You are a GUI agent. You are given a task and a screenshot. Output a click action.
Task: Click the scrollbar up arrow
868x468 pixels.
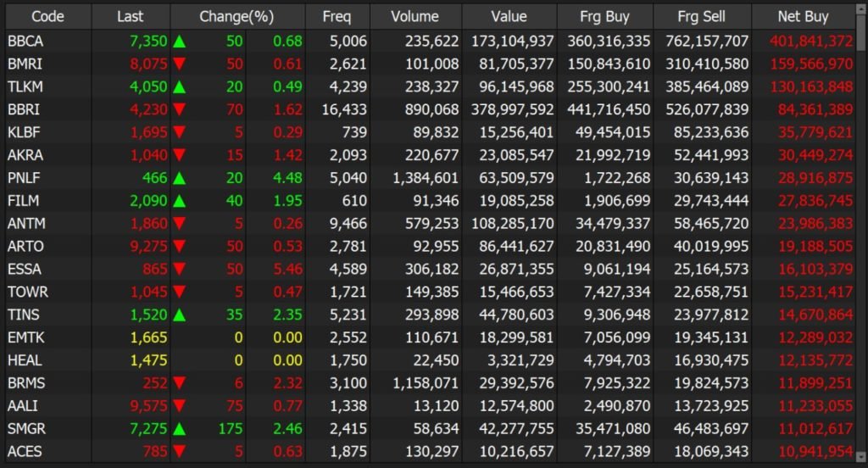tap(861, 10)
